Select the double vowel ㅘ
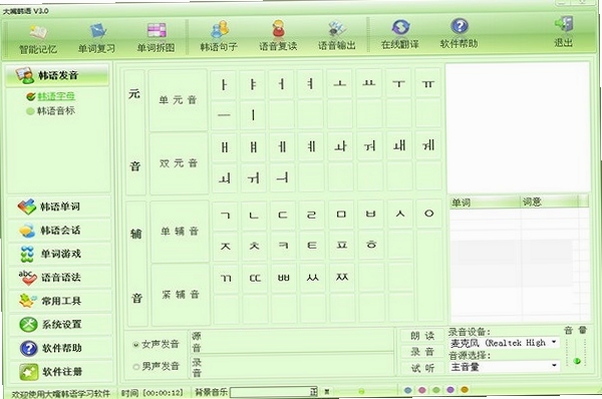602x399 pixels. click(x=341, y=146)
